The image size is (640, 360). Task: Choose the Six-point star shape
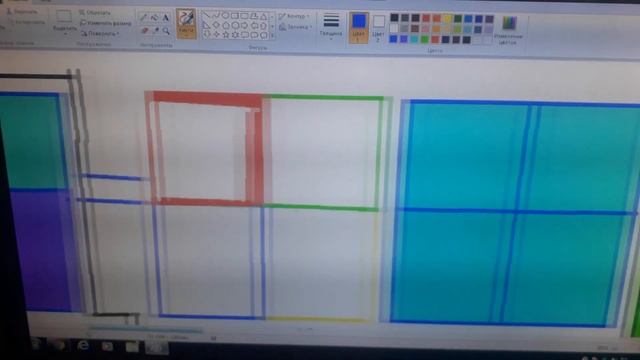click(x=235, y=35)
